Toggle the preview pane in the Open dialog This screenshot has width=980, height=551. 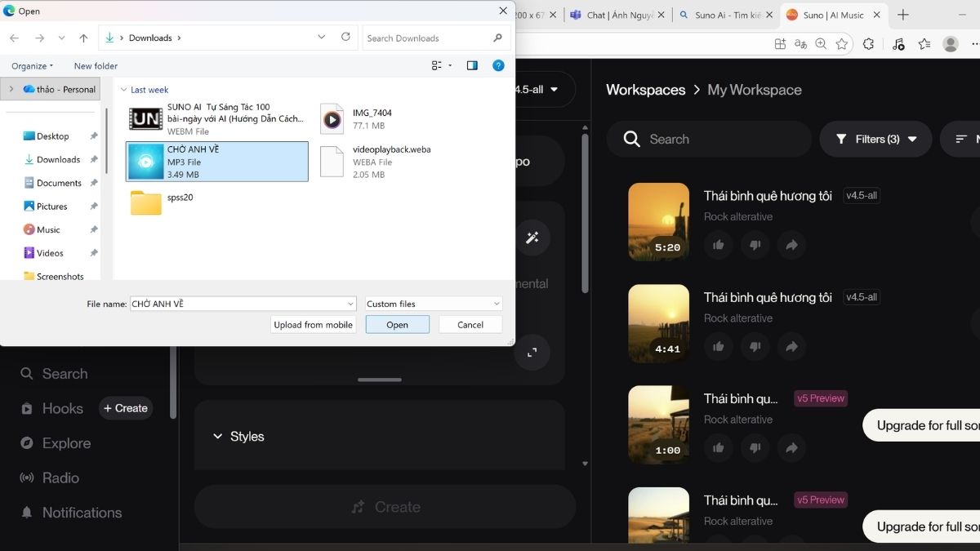[x=471, y=65]
